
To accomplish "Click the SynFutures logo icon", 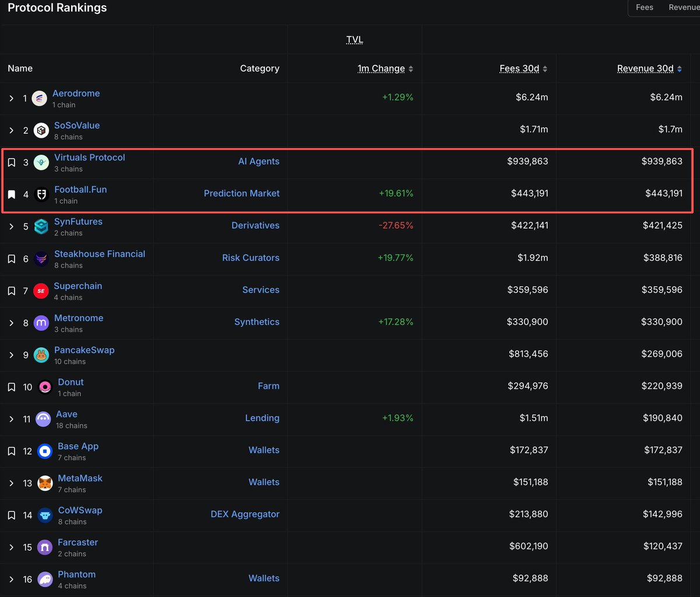I will point(41,226).
